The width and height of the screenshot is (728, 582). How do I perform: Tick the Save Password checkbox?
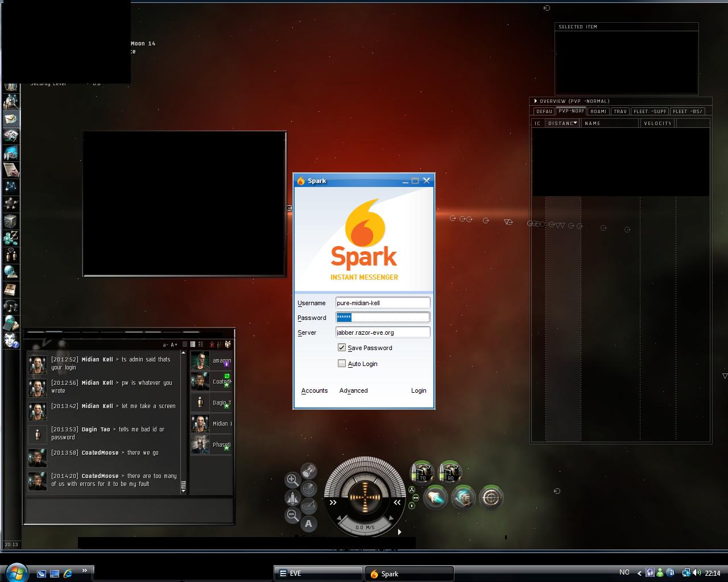[342, 347]
